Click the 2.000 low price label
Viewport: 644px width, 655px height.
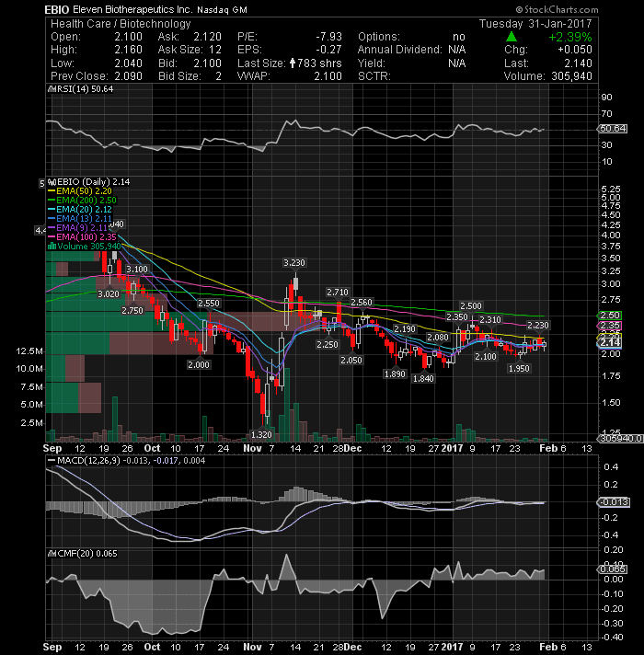(x=199, y=365)
